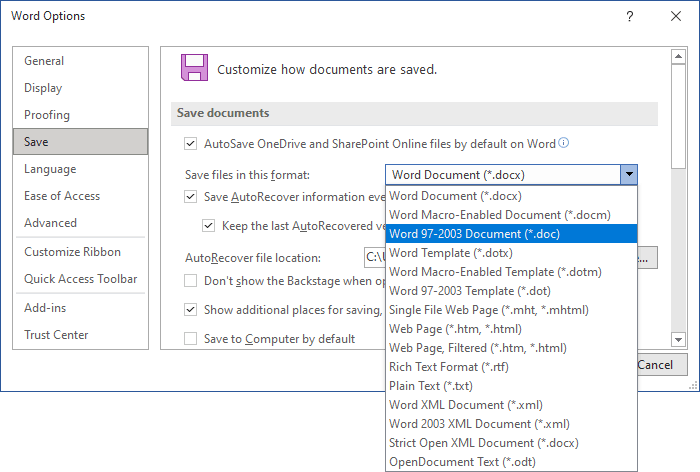
Task: Open the Language options category
Action: point(80,169)
